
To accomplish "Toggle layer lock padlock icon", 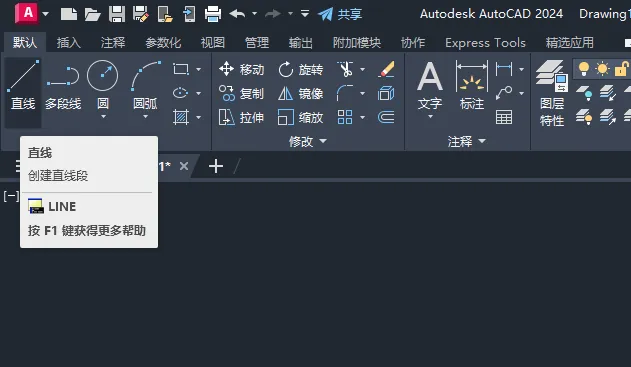I will click(621, 69).
